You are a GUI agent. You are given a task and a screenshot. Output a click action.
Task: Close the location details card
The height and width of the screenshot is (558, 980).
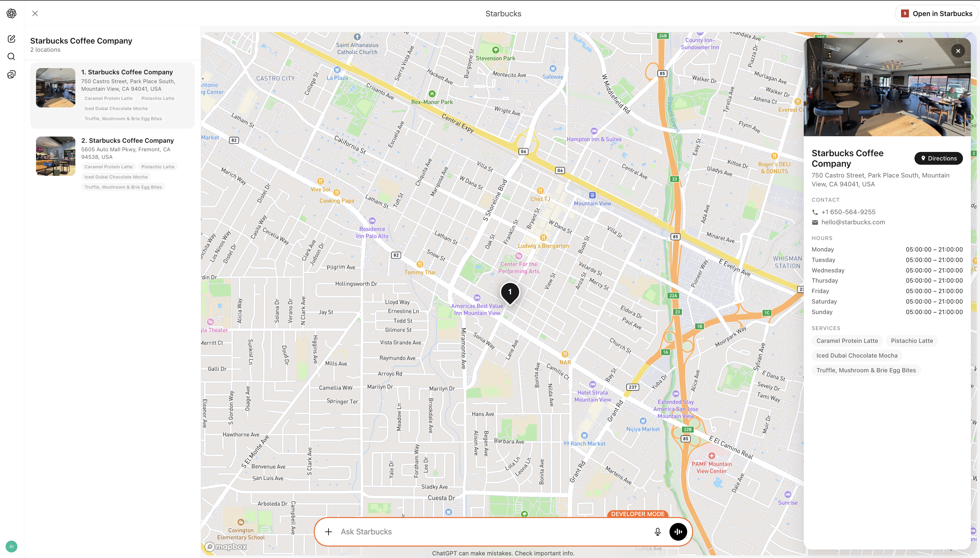pyautogui.click(x=958, y=51)
